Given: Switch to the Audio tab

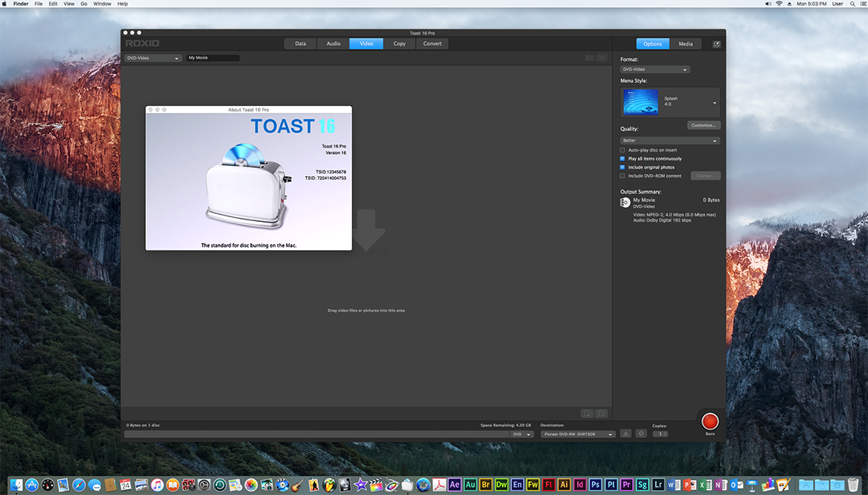Looking at the screenshot, I should tap(334, 43).
